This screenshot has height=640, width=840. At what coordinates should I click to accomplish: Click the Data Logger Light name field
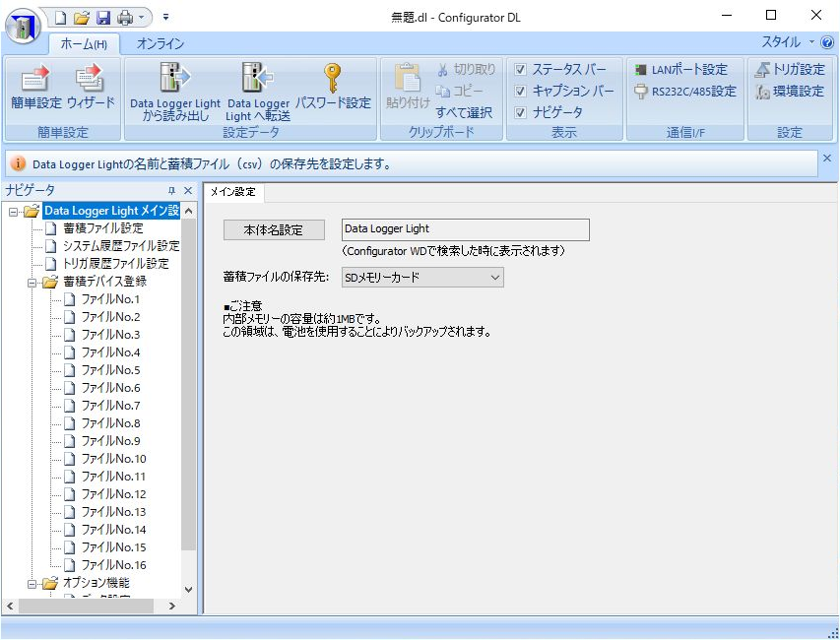[466, 229]
